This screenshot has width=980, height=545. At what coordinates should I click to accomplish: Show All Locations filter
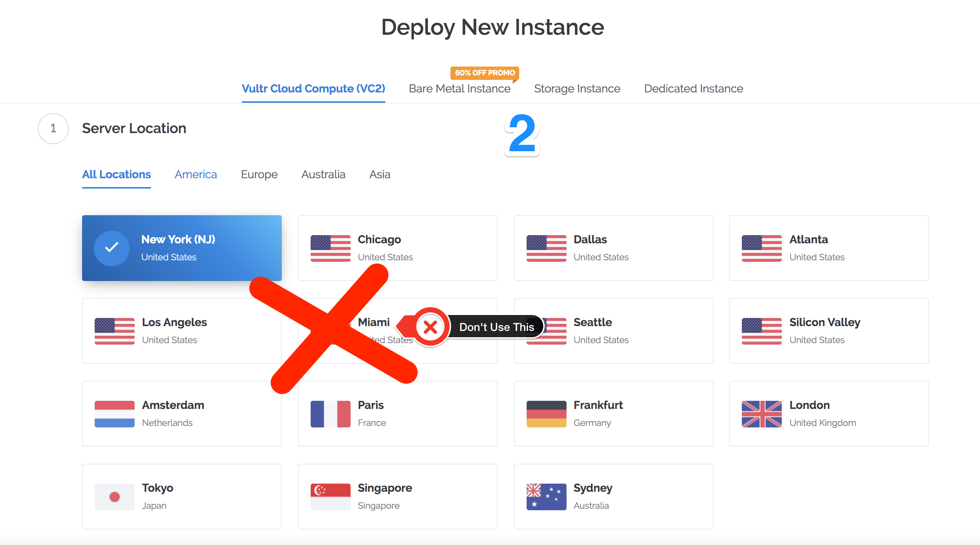point(116,175)
